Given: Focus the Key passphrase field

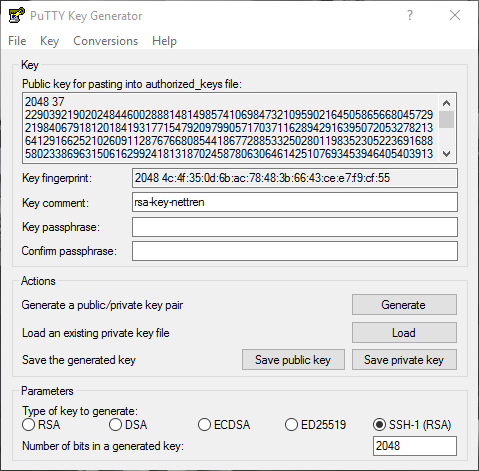Looking at the screenshot, I should click(295, 227).
